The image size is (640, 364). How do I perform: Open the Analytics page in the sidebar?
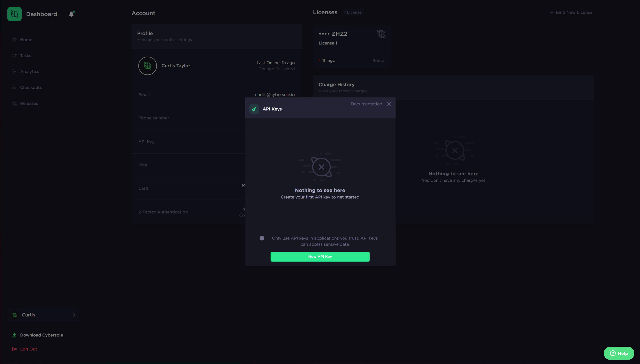pos(29,72)
